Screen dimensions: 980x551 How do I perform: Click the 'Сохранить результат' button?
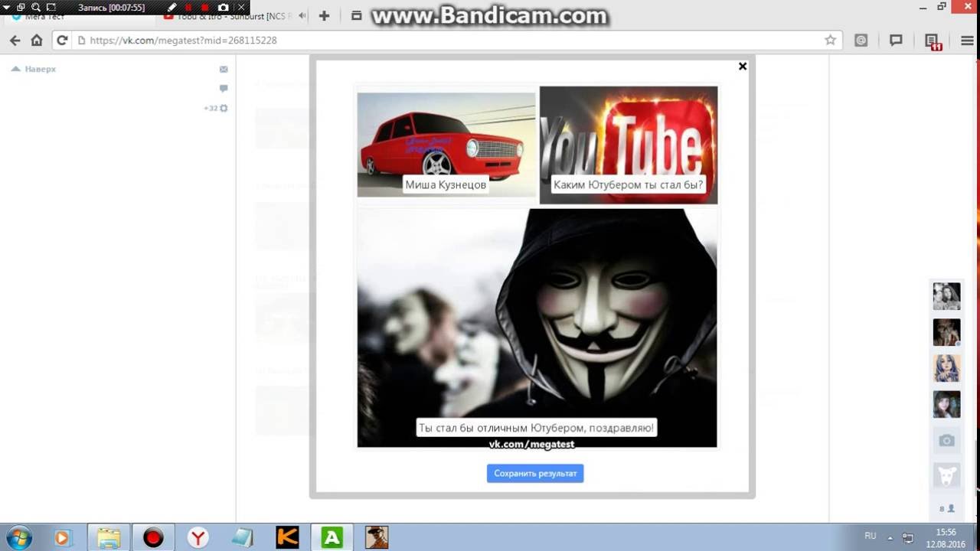point(535,474)
